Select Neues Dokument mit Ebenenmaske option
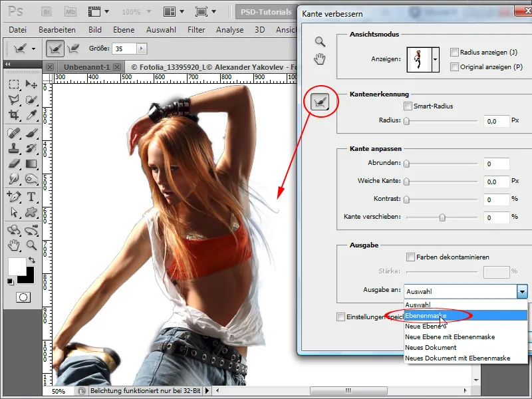This screenshot has width=532, height=399. [458, 358]
